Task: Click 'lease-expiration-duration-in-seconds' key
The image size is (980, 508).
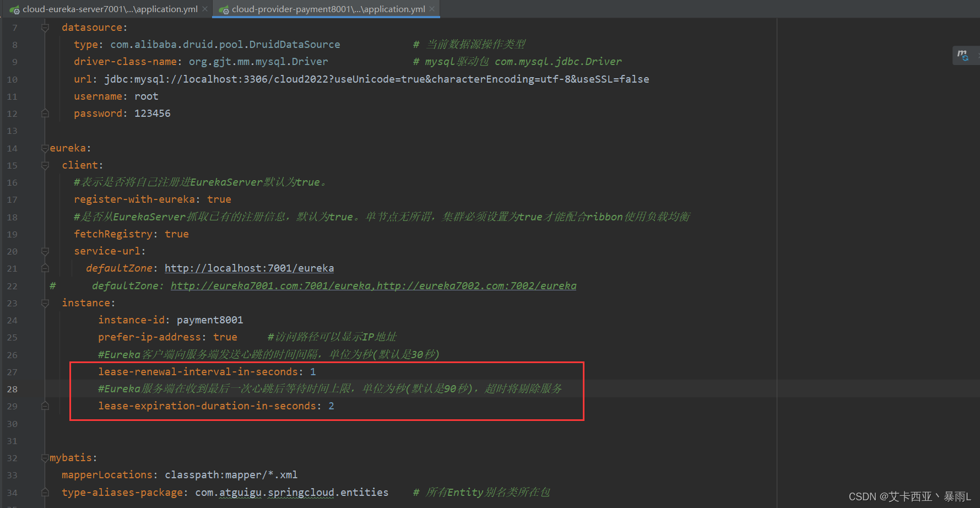Action: [x=207, y=406]
